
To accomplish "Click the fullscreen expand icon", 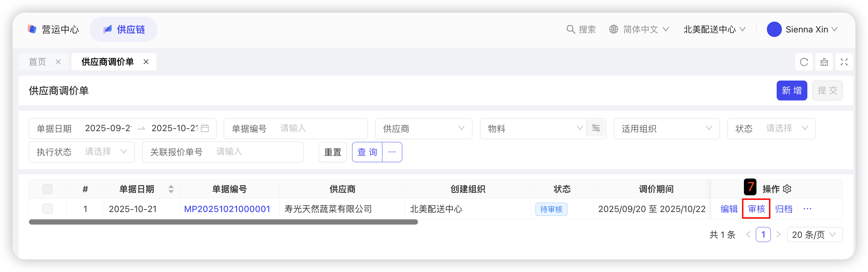I will [x=844, y=62].
